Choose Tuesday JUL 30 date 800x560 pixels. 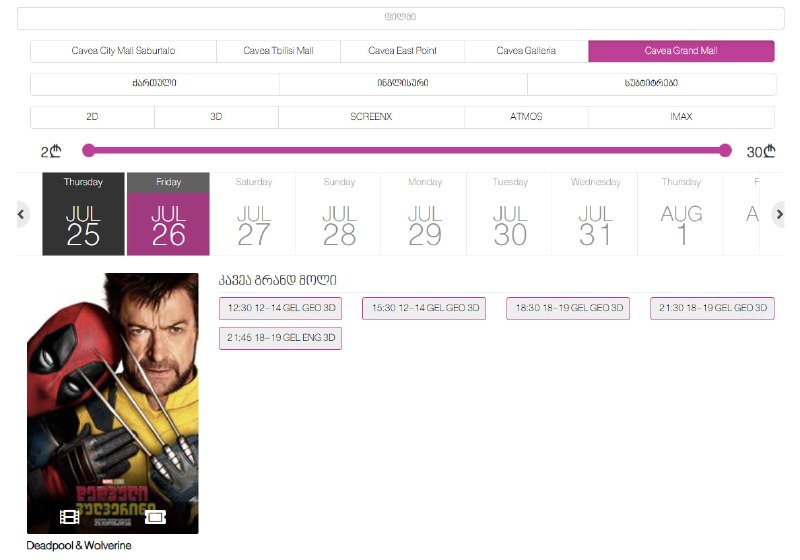[510, 214]
